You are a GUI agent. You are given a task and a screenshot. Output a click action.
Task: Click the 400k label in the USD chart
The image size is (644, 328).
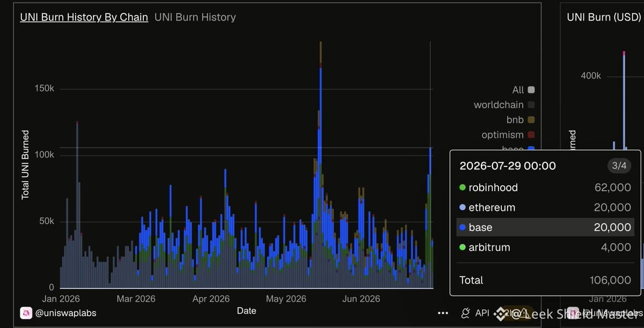point(591,76)
